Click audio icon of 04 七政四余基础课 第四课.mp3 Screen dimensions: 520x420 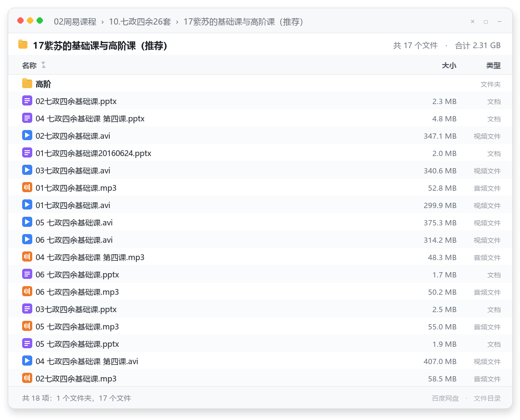tap(27, 257)
